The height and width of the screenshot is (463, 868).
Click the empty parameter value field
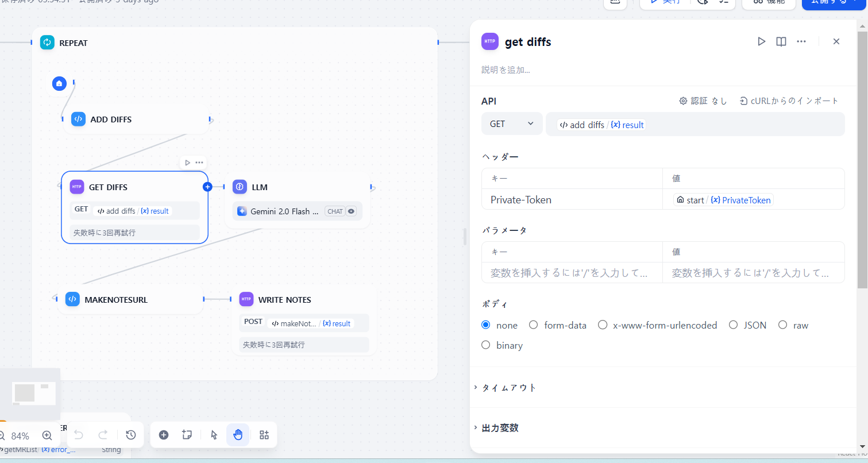tap(754, 273)
